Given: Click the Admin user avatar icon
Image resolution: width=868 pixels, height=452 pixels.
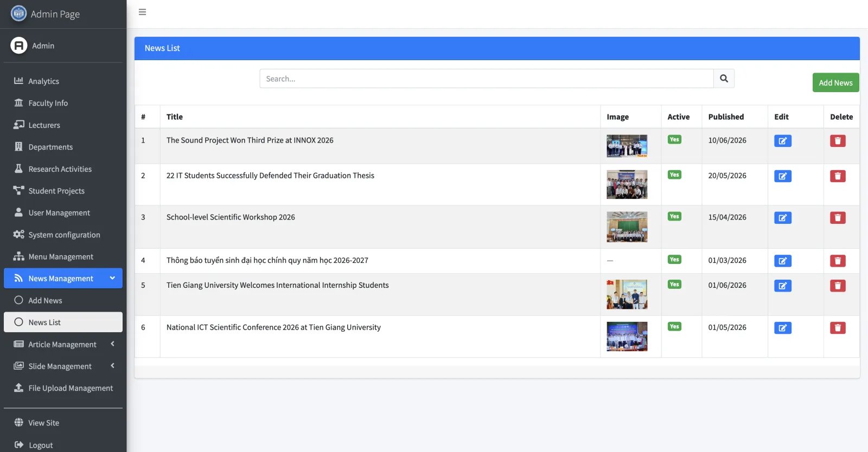Looking at the screenshot, I should 18,46.
